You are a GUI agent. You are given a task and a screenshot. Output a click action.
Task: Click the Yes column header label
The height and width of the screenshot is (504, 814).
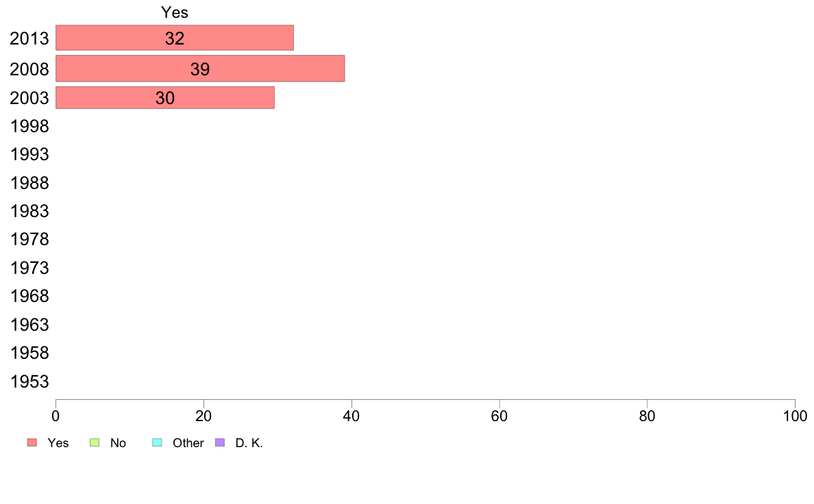(175, 12)
